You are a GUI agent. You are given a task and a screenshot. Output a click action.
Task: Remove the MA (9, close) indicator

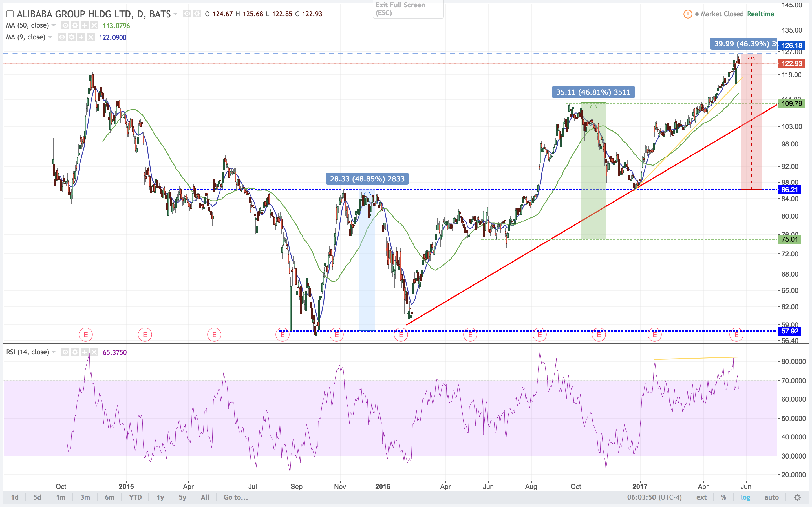click(91, 37)
